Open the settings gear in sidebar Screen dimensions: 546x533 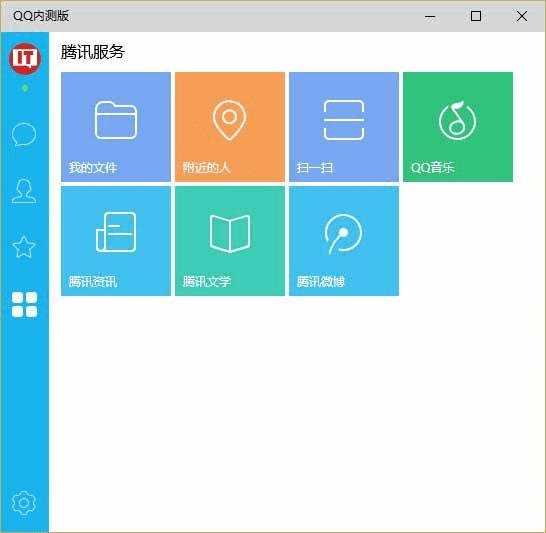(x=24, y=503)
